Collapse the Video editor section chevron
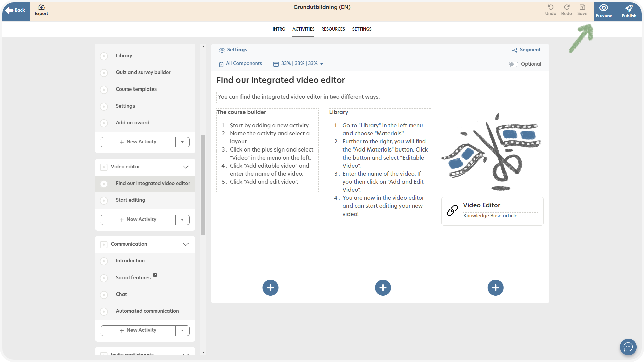The height and width of the screenshot is (362, 644). click(x=186, y=167)
